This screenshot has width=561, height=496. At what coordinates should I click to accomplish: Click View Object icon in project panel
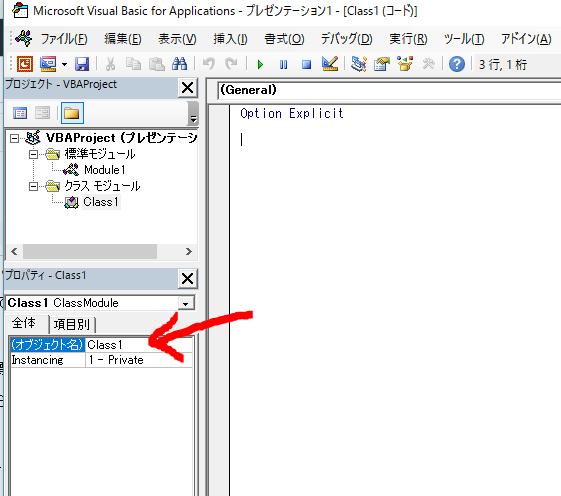coord(42,113)
